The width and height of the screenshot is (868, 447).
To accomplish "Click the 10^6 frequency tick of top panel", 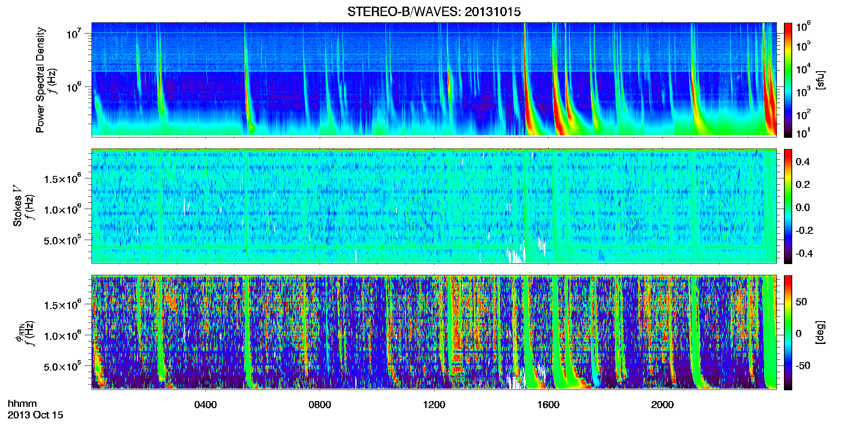I will (x=74, y=87).
